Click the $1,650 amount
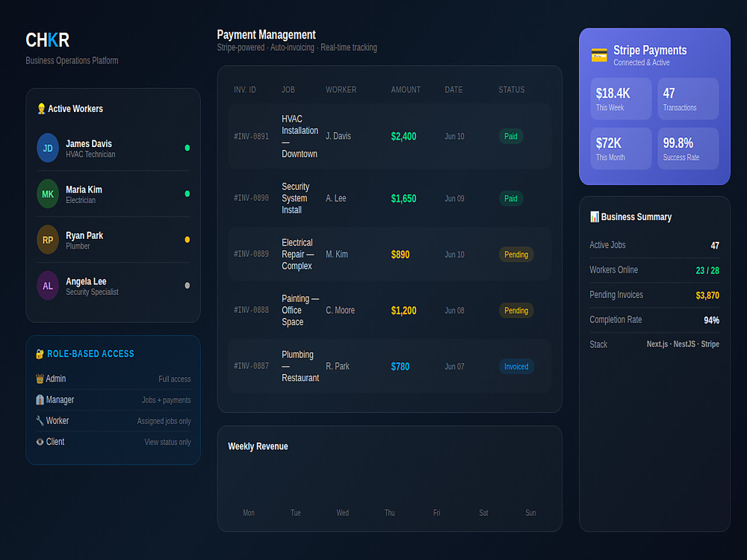Image resolution: width=747 pixels, height=560 pixels. point(403,199)
